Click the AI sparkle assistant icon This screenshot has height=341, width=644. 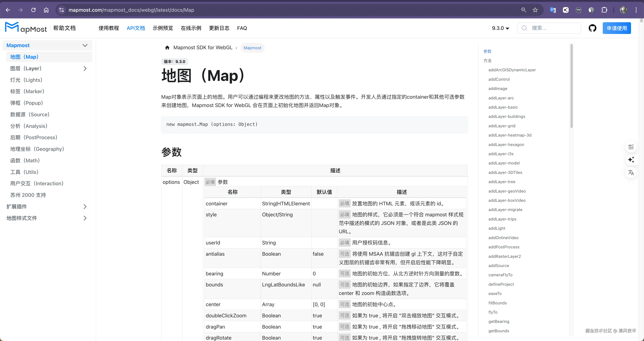point(631,159)
